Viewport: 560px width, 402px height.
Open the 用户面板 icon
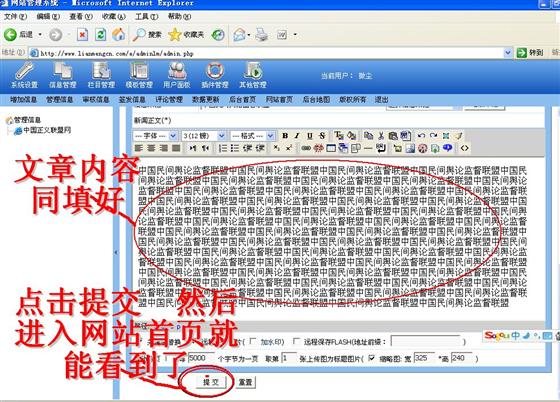177,75
